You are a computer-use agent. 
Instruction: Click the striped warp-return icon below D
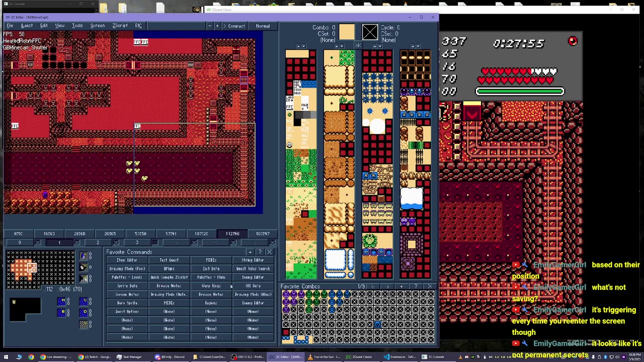tap(84, 325)
